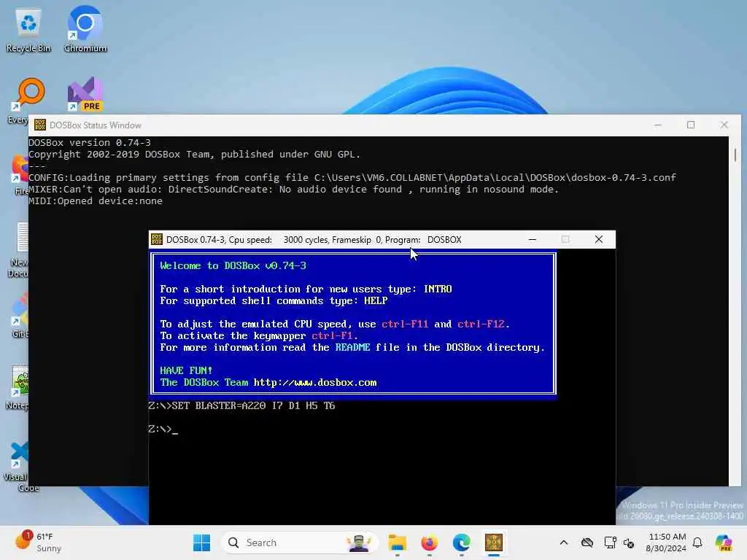Click the muted volume tray icon
The height and width of the screenshot is (560, 747).
coord(628,542)
